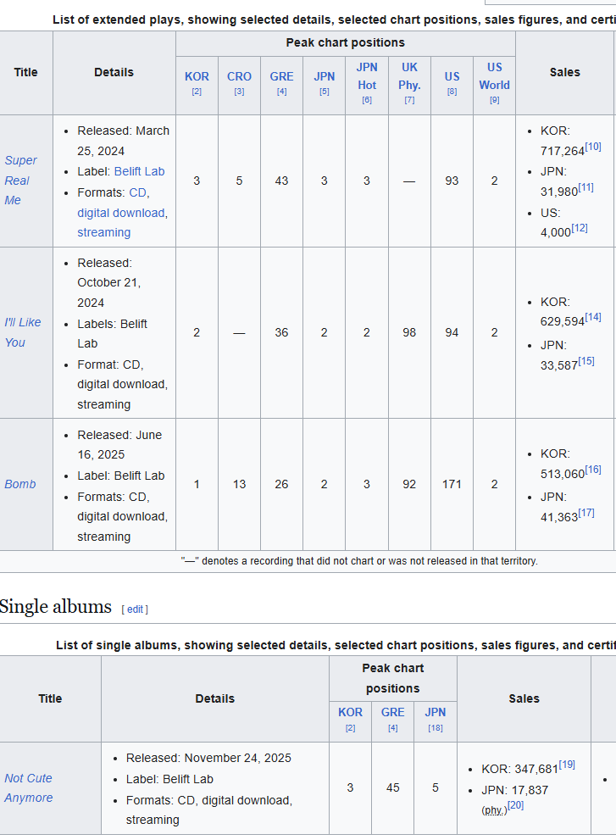Select the value 93 in Super Real Me US column
Screen dimensions: 616x840
click(452, 181)
